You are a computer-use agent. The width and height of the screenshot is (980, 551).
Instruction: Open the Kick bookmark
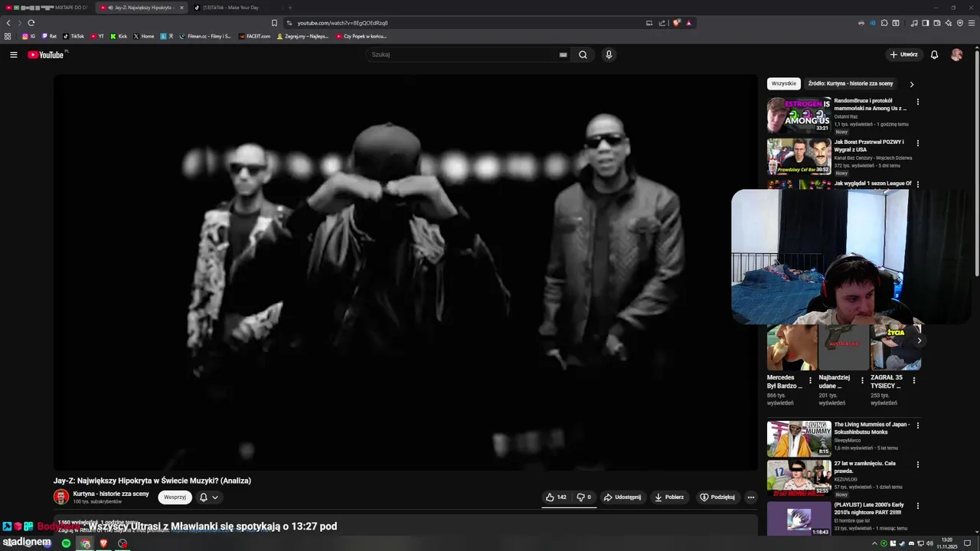[x=119, y=36]
